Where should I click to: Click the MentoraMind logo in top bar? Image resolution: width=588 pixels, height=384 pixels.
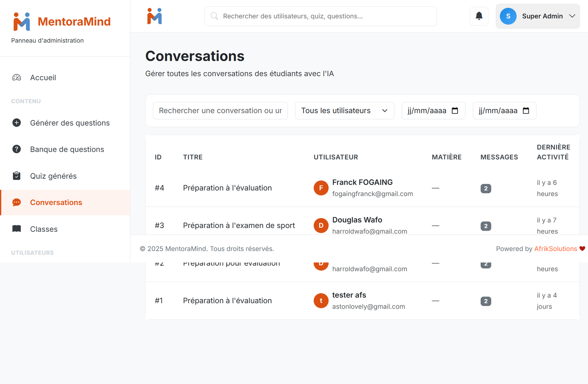click(154, 16)
